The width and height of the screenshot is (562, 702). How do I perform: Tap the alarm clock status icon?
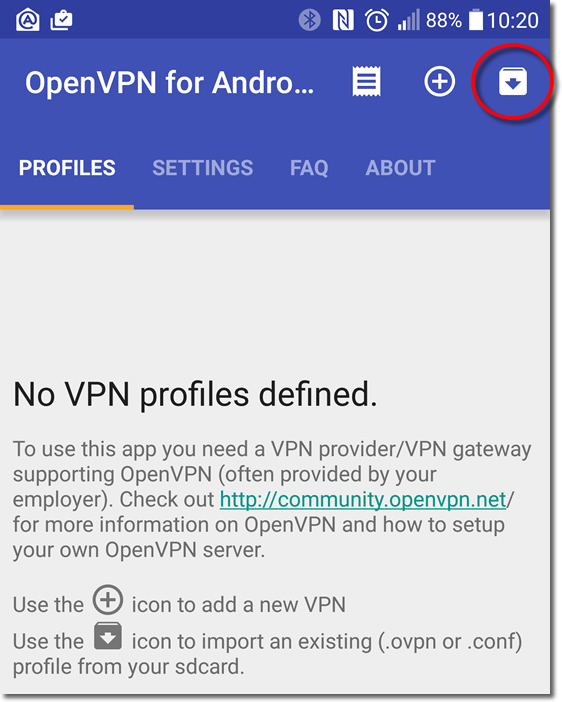[377, 20]
